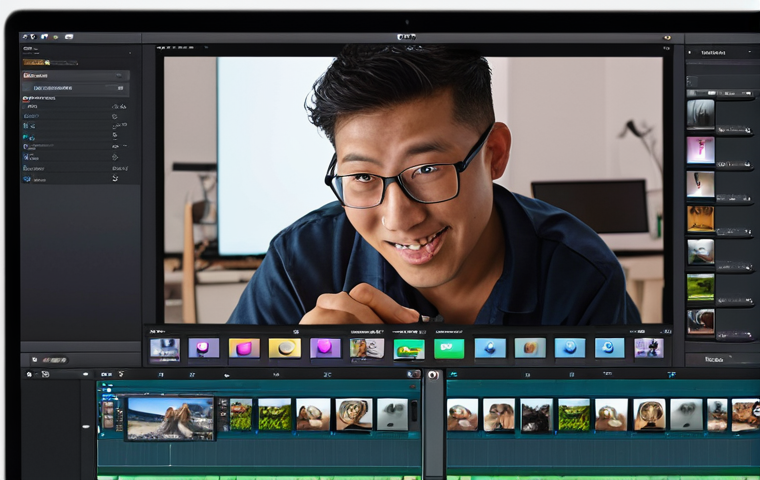Viewport: 760px width, 480px height.
Task: Click the back arrow in the timeline ruler
Action: [226, 375]
